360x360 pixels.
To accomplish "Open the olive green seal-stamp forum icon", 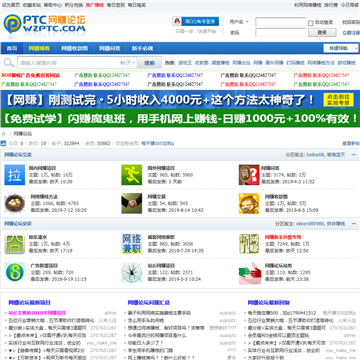I will click(249, 244).
